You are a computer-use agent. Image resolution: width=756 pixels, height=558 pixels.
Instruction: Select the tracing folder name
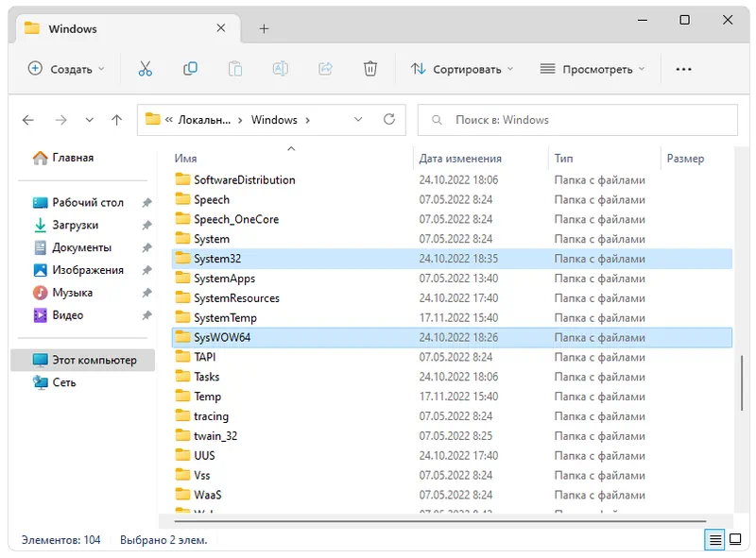click(211, 416)
